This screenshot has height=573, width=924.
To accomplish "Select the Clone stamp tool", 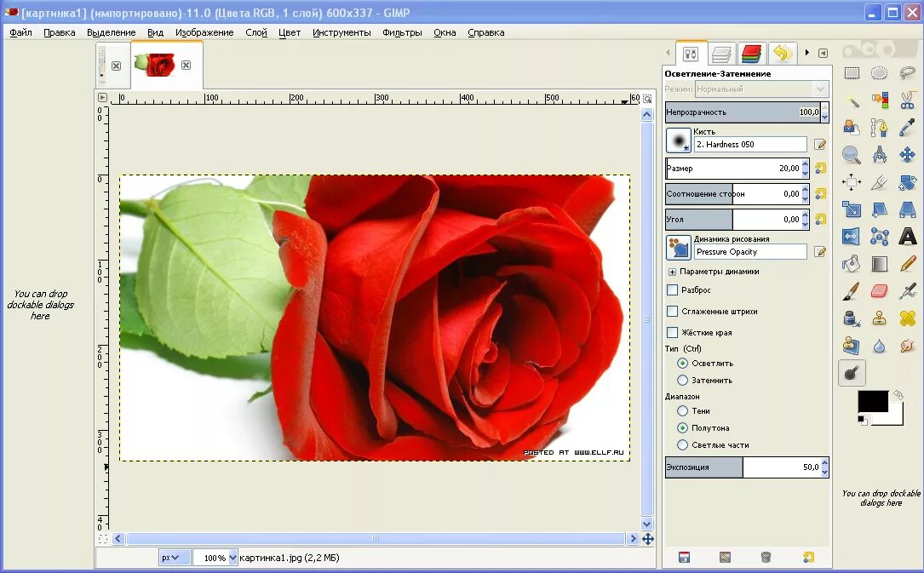I will click(879, 318).
